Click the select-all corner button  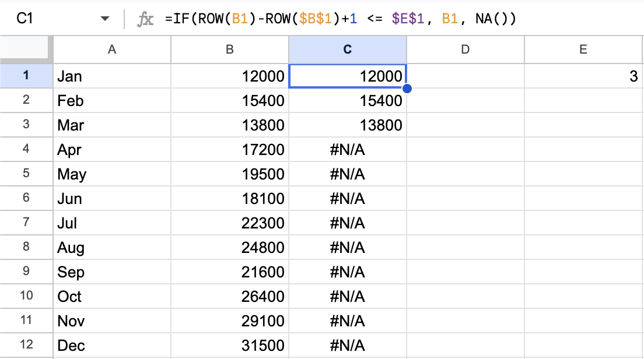[x=26, y=50]
